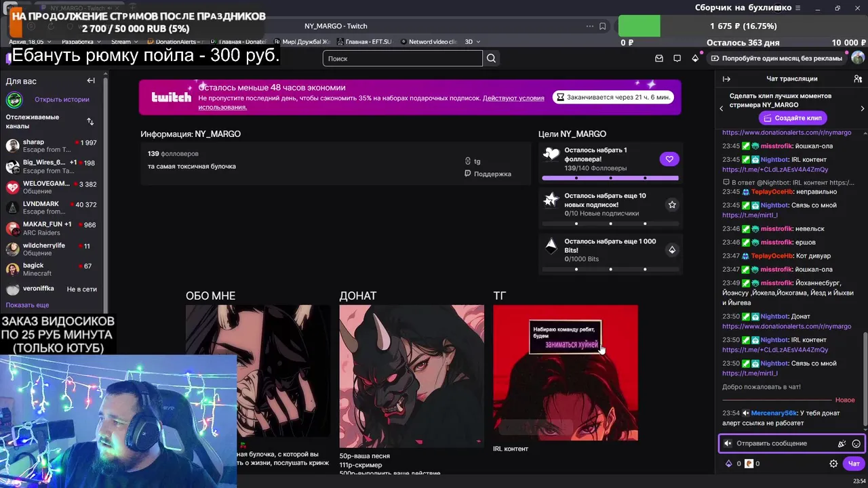Open 'Netword video clie' bookmark
This screenshot has height=488, width=868.
429,42
